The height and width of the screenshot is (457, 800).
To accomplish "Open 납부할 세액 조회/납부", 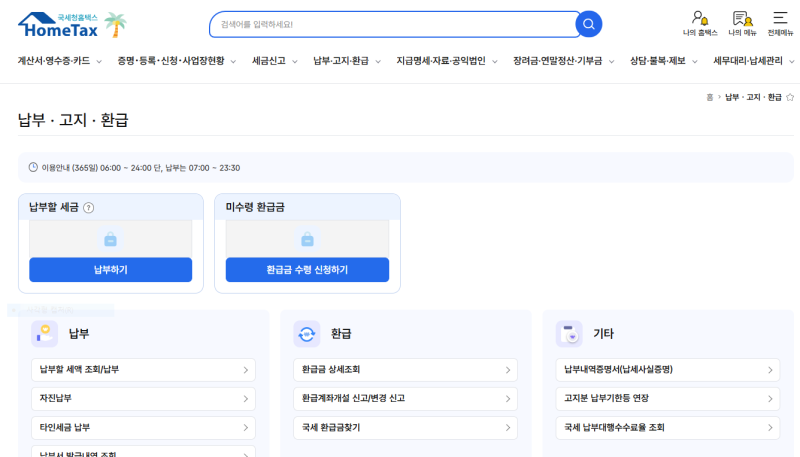I will click(143, 370).
